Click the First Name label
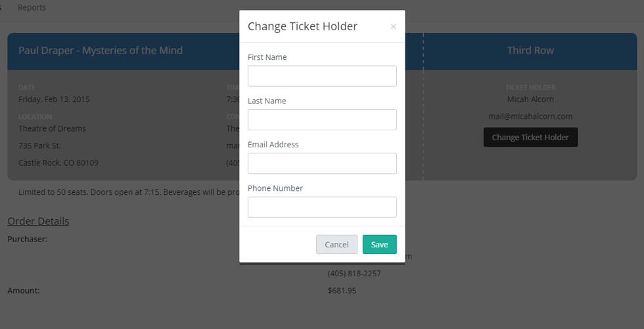The image size is (644, 329). coord(267,57)
